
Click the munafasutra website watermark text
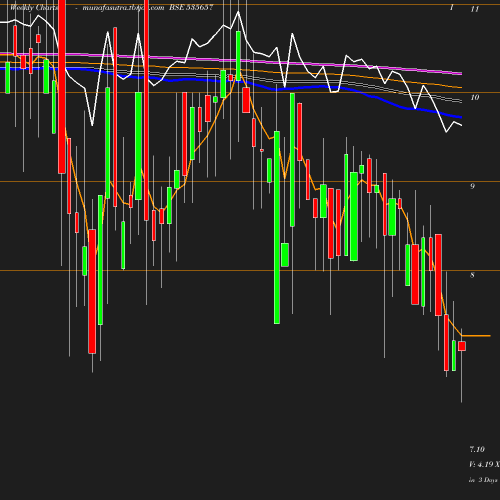point(123,8)
